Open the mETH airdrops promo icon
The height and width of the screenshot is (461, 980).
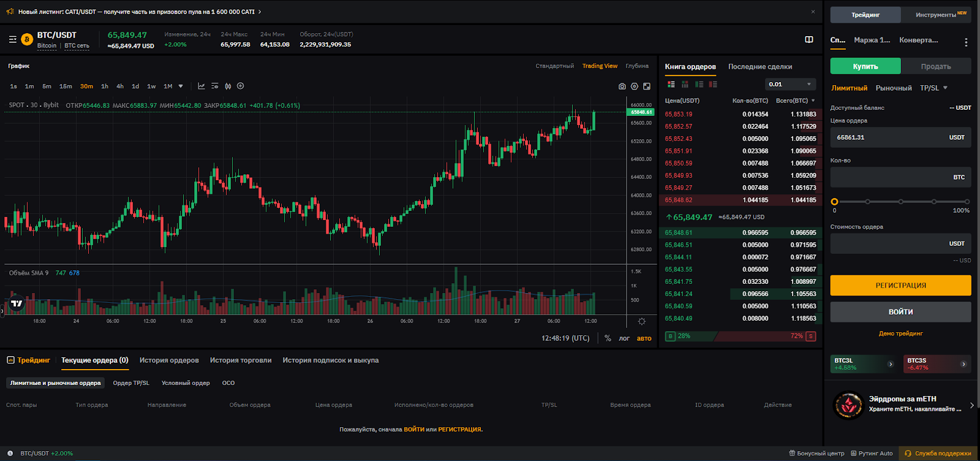[x=849, y=405]
